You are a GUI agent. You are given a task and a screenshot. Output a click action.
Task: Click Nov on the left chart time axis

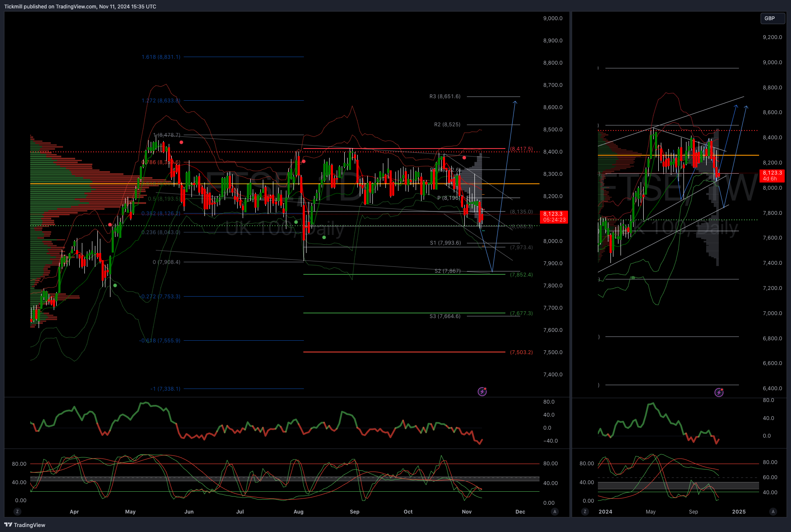click(467, 511)
